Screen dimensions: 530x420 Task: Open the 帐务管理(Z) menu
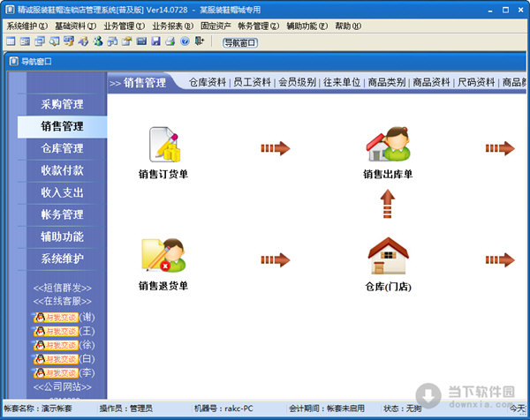coord(259,26)
